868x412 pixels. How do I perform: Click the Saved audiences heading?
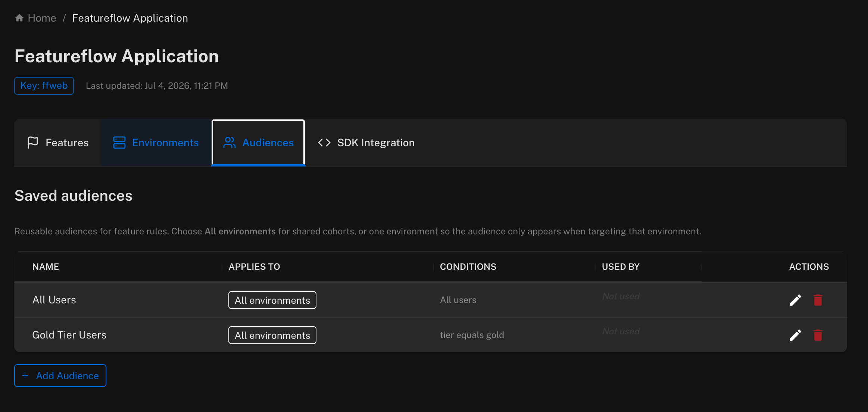(x=74, y=196)
